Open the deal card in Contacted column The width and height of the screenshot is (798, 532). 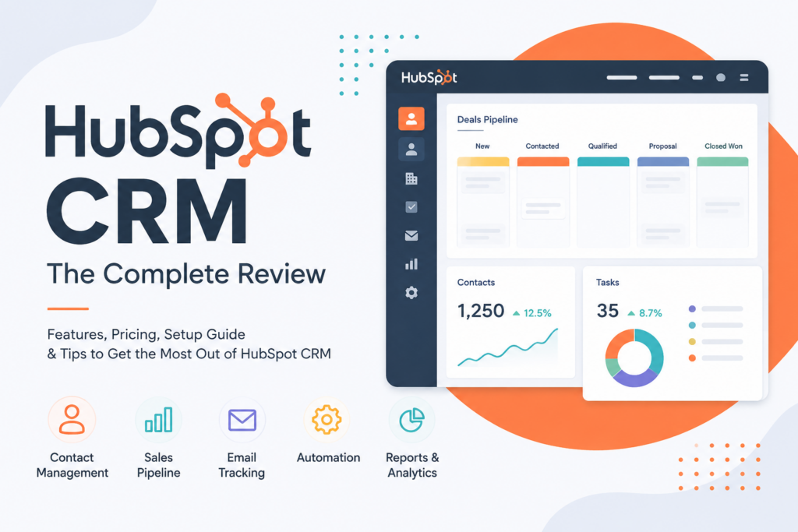(x=543, y=208)
